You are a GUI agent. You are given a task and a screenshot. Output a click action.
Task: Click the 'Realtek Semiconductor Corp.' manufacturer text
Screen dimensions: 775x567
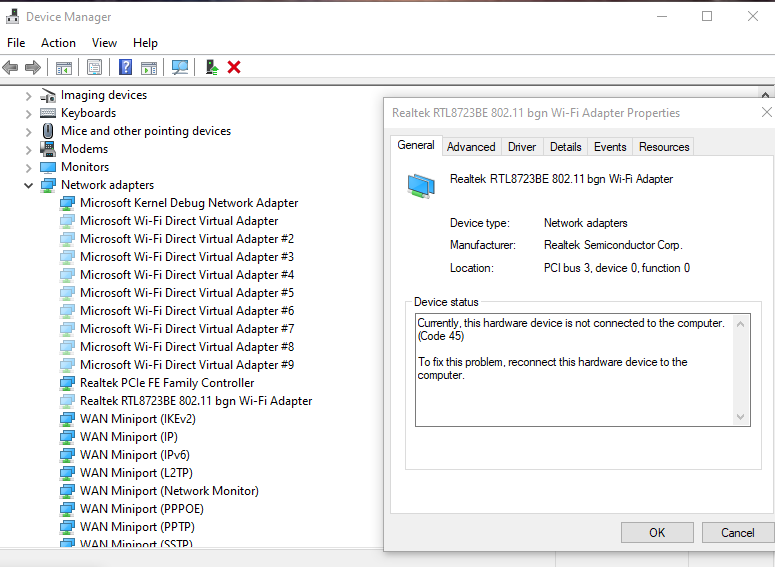click(x=613, y=245)
